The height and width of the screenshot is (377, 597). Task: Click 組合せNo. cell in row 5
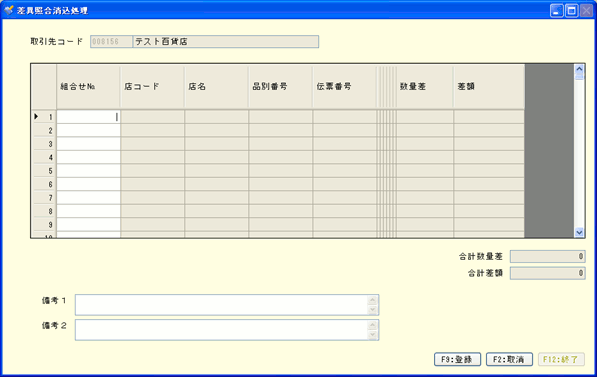(x=88, y=171)
